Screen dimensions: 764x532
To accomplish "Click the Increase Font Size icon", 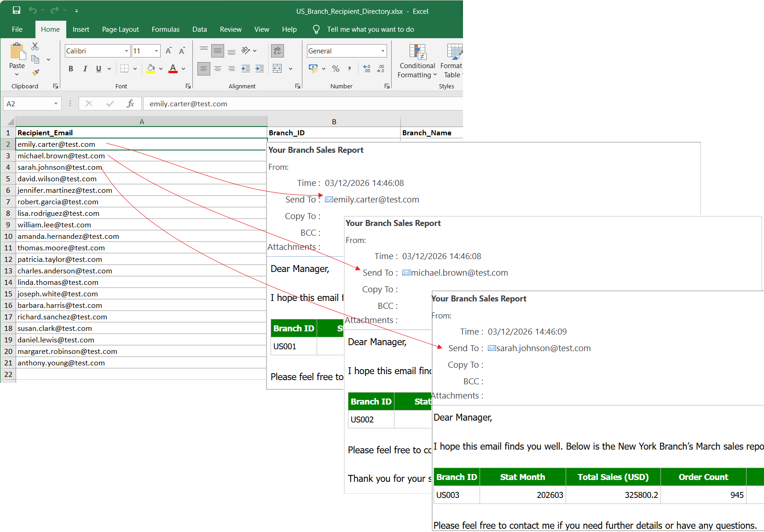I will pos(168,51).
